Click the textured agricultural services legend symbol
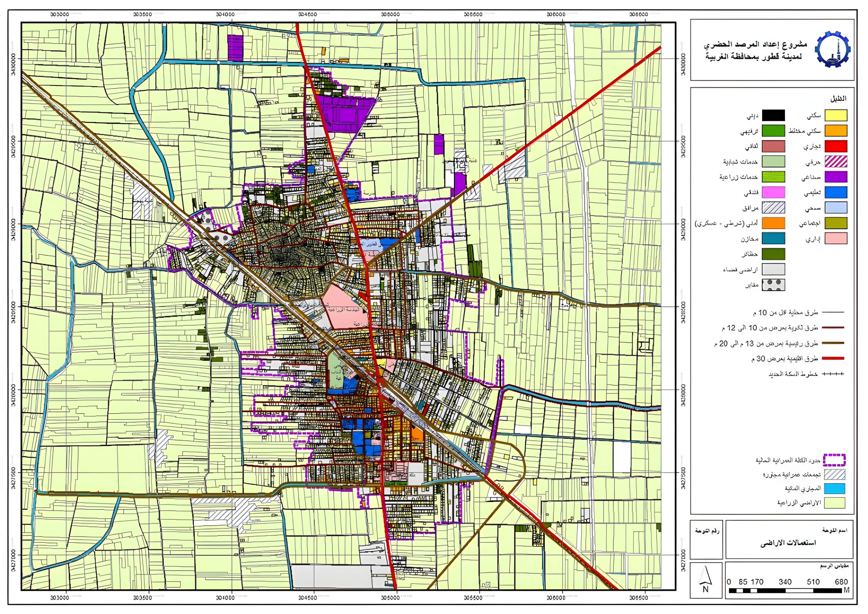 [x=773, y=177]
